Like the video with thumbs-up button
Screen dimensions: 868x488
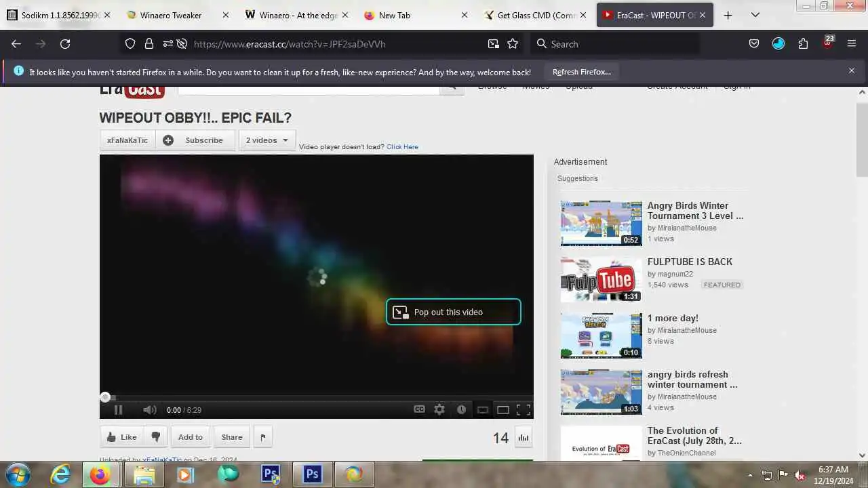point(121,437)
